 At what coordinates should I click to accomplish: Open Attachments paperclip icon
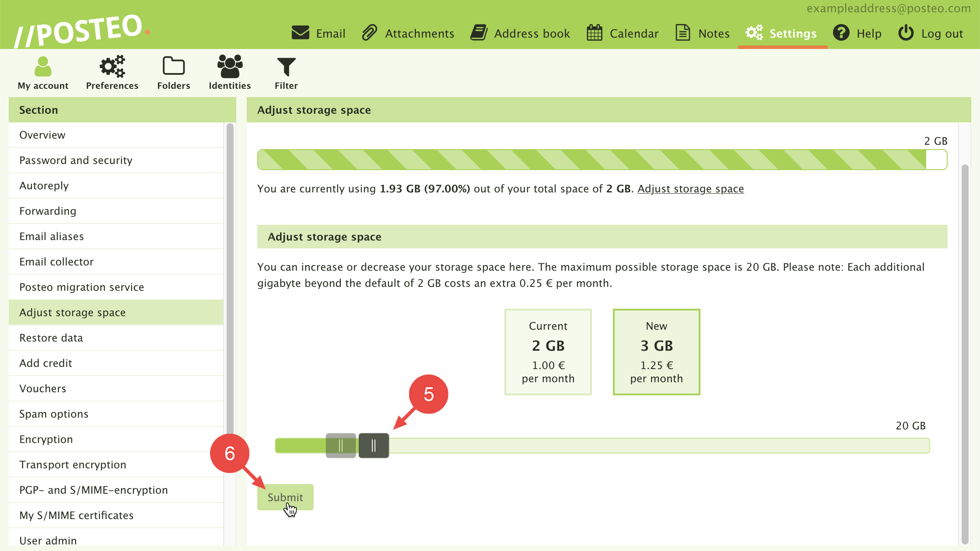(x=370, y=33)
